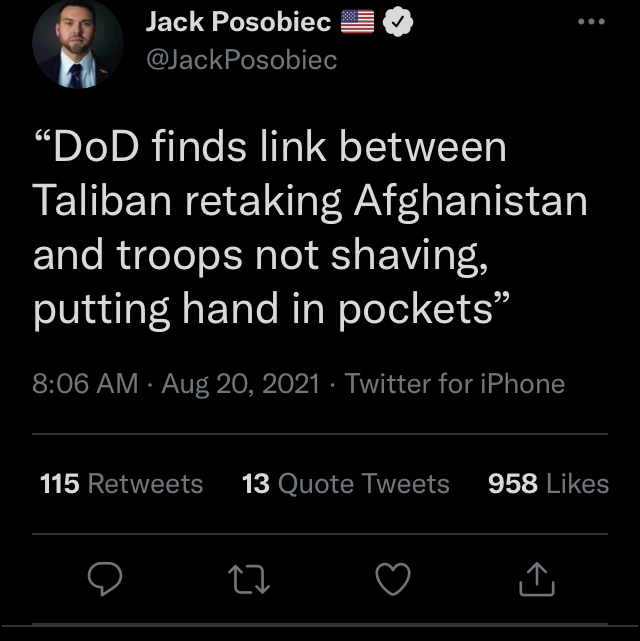640x641 pixels.
Task: Show the 13 Quote Tweets
Action: [x=345, y=484]
